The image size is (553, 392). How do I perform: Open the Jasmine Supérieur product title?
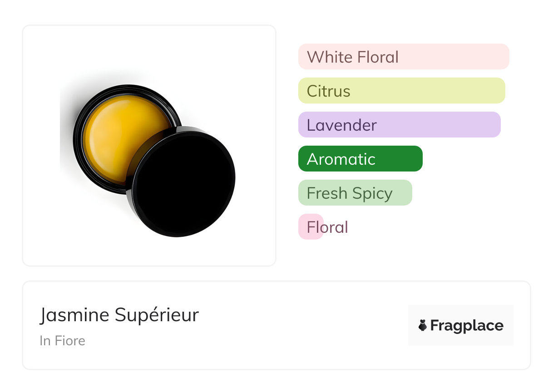pyautogui.click(x=119, y=315)
